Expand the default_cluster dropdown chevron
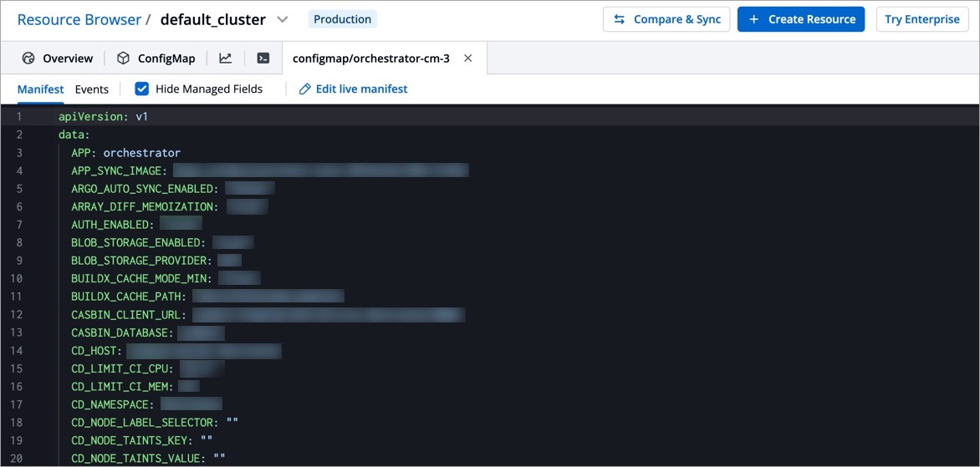The width and height of the screenshot is (980, 467). click(x=283, y=19)
